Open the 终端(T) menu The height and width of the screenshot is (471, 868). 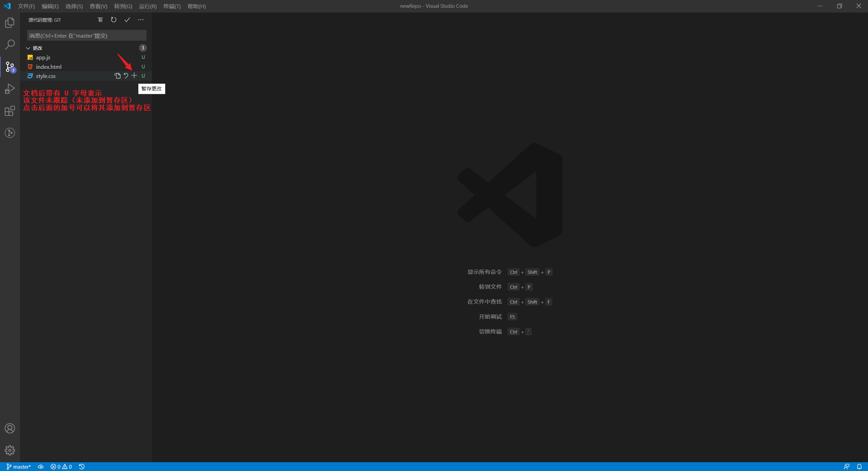point(172,6)
